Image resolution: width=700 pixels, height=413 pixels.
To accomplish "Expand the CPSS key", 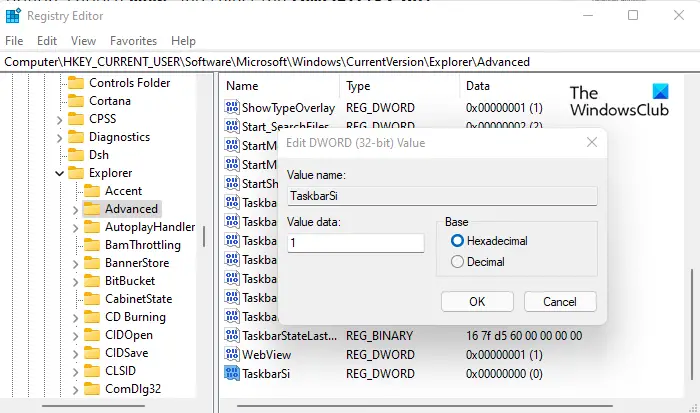I will point(59,120).
